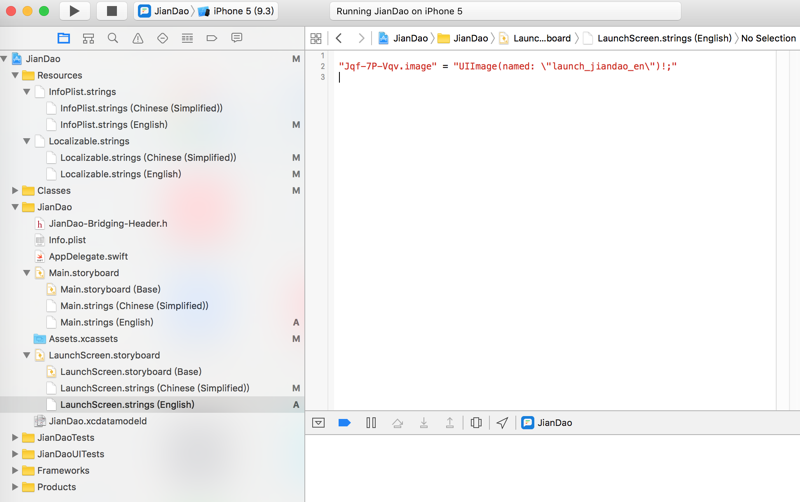Open InfoPlist.strings (Chinese (Simplified))

pyautogui.click(x=141, y=108)
